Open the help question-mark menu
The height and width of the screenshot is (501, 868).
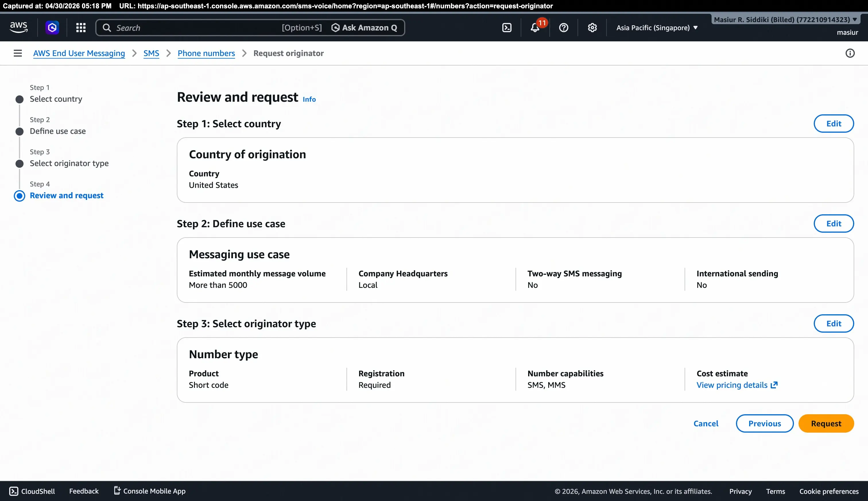click(564, 28)
